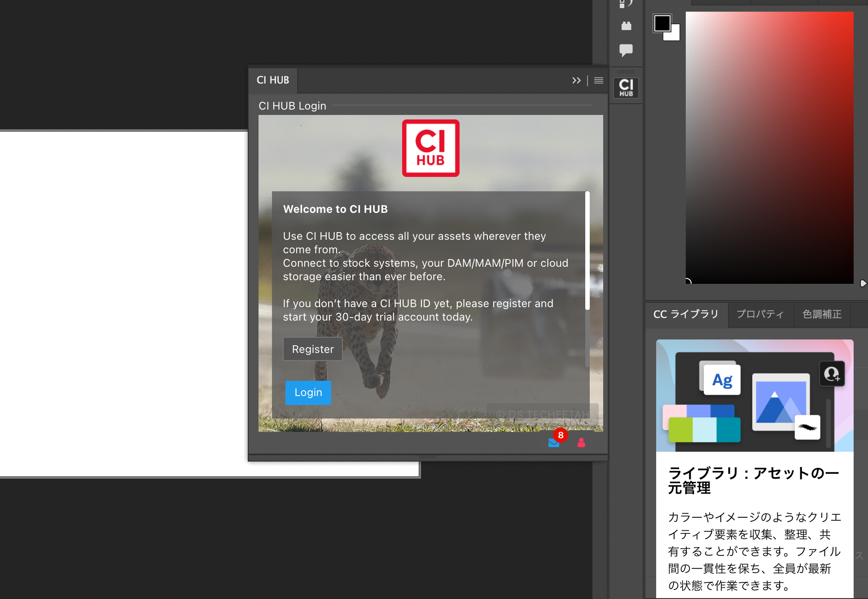This screenshot has height=599, width=868.
Task: Collapse the CI HUB panel with double arrows
Action: (x=576, y=80)
